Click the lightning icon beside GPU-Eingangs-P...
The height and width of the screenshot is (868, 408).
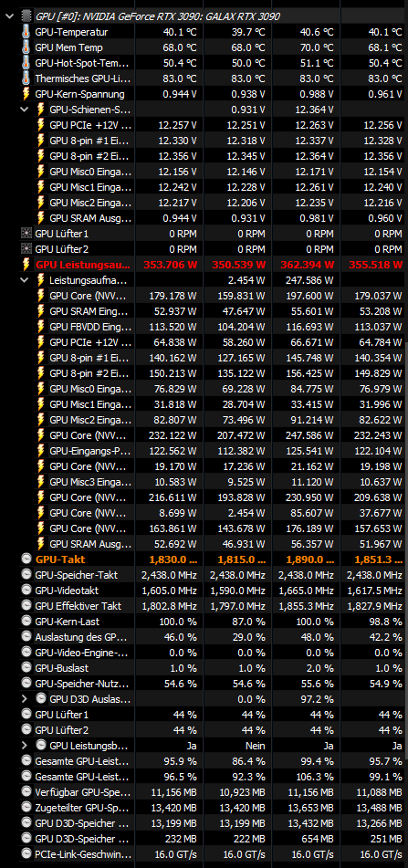coord(40,451)
